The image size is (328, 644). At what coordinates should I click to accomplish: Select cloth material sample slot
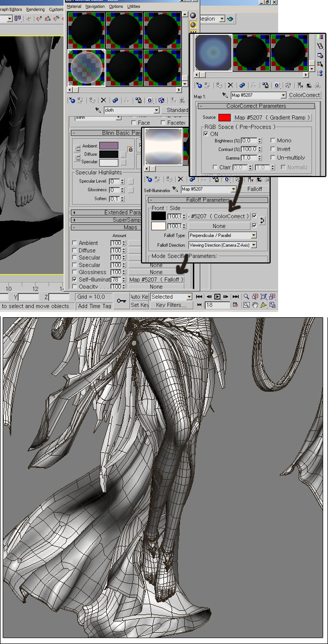click(x=85, y=67)
